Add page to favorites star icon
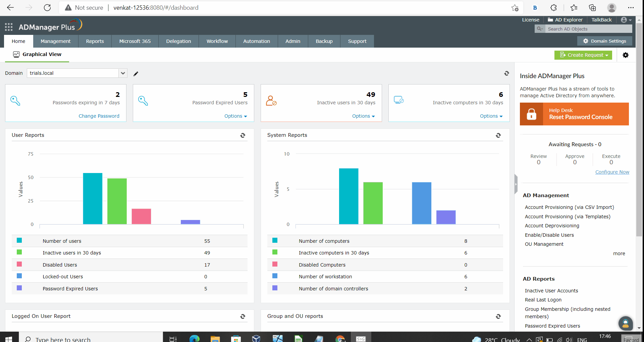 515,8
